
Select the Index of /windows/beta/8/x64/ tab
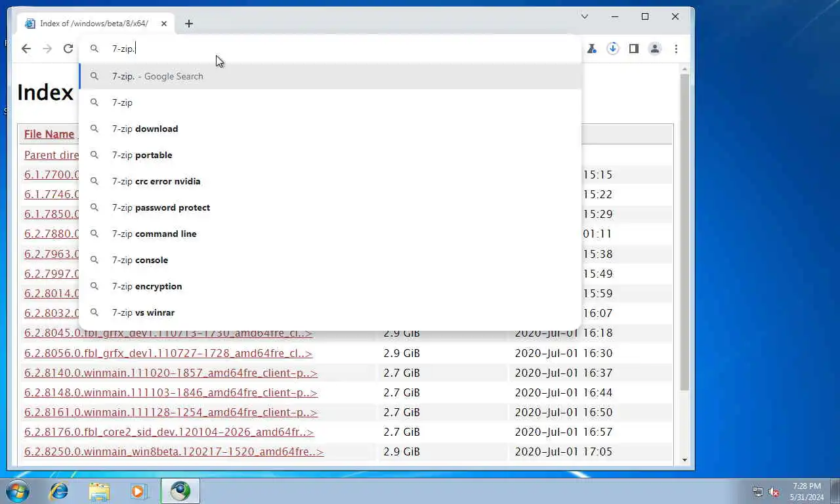coord(96,24)
